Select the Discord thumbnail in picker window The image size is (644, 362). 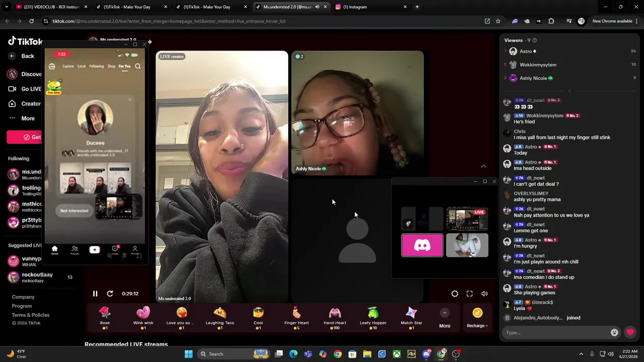tap(422, 245)
